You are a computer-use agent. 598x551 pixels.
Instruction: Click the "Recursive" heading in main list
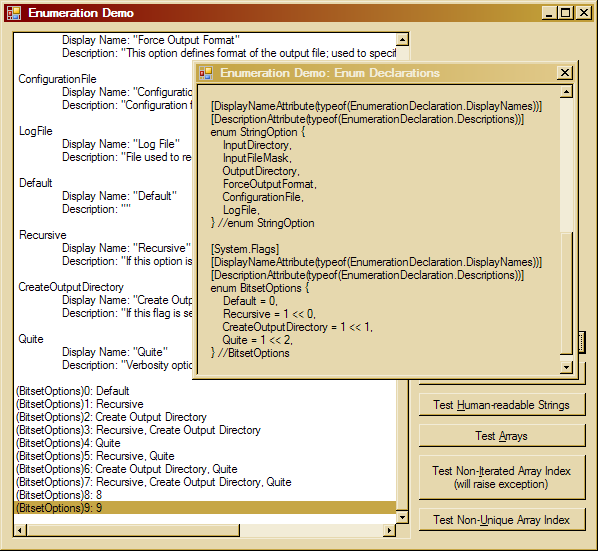43,235
